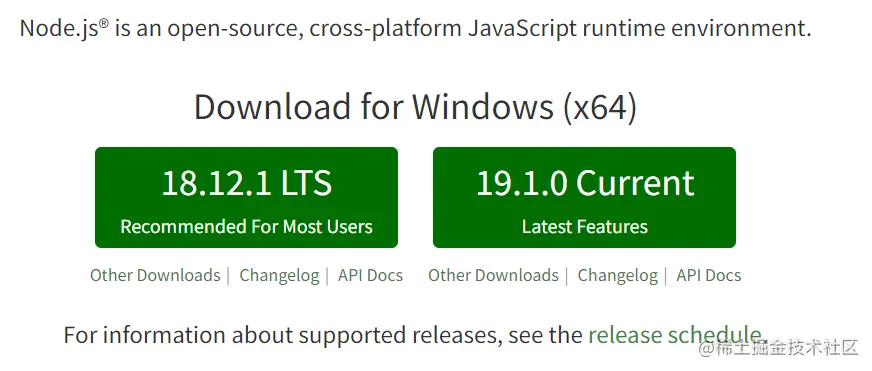The height and width of the screenshot is (371, 872).
Task: Click the (x64) text in the heading
Action: point(600,108)
